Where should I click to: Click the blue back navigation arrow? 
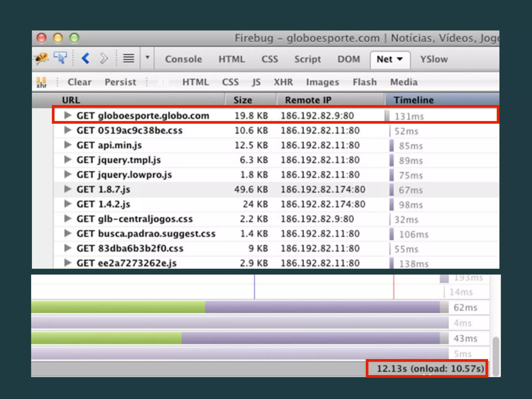(x=86, y=58)
